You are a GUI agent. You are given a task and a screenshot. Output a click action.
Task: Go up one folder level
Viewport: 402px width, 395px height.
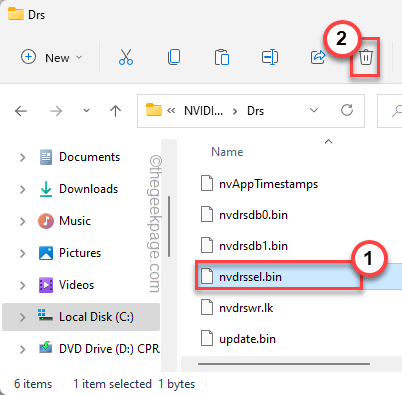[115, 111]
